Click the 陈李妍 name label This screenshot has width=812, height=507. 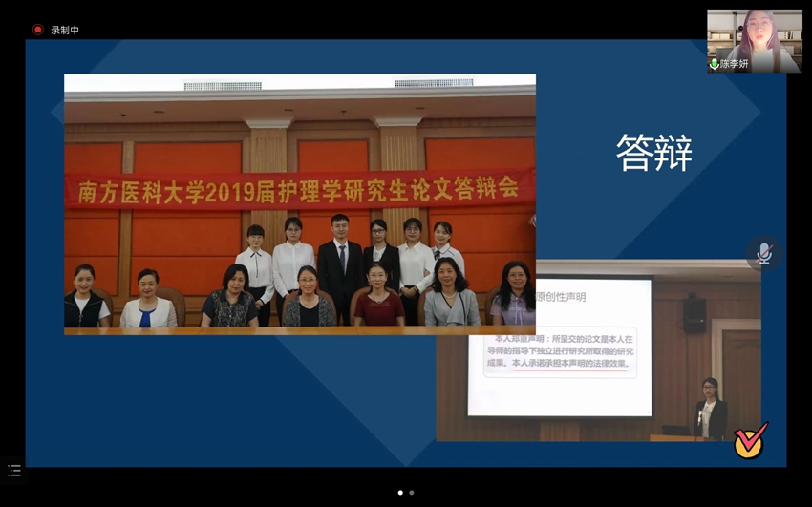pos(735,64)
